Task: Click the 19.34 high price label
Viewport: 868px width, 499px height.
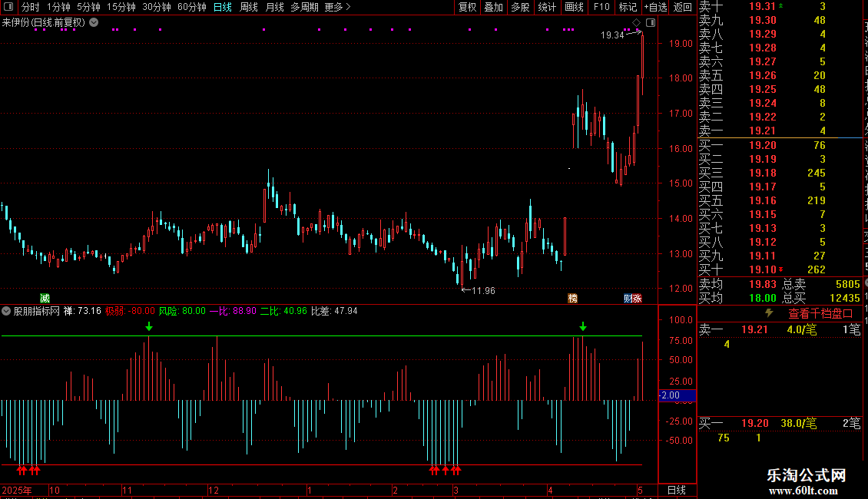Action: pyautogui.click(x=612, y=35)
